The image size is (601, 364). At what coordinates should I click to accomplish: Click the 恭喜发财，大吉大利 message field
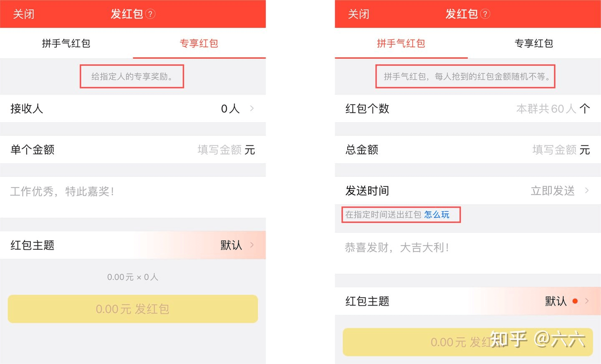point(468,253)
